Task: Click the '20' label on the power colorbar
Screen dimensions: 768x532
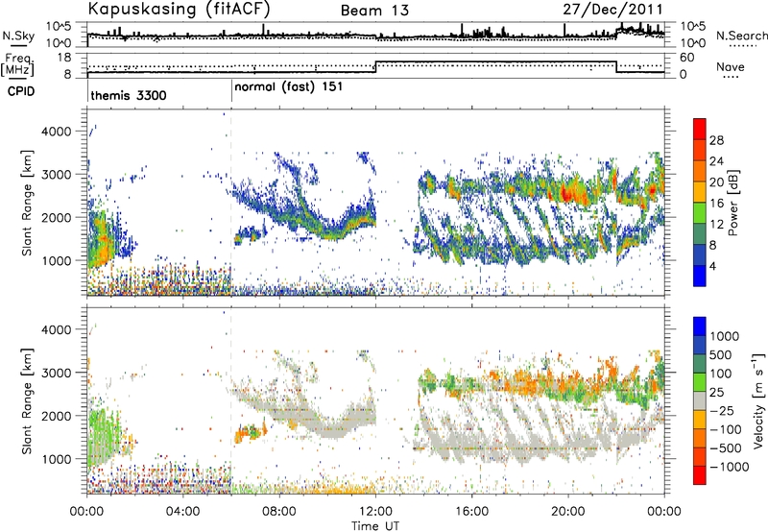Action: point(716,182)
